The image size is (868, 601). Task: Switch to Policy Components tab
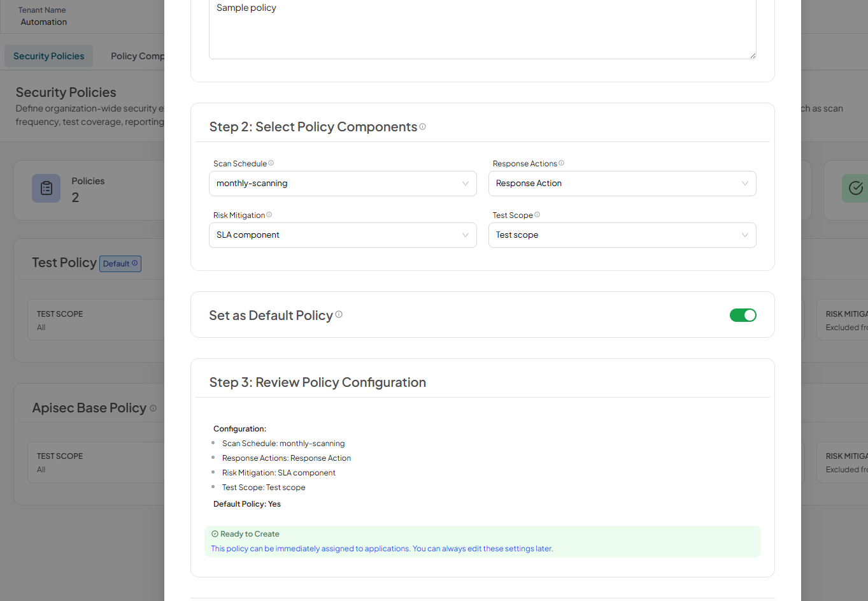[137, 56]
